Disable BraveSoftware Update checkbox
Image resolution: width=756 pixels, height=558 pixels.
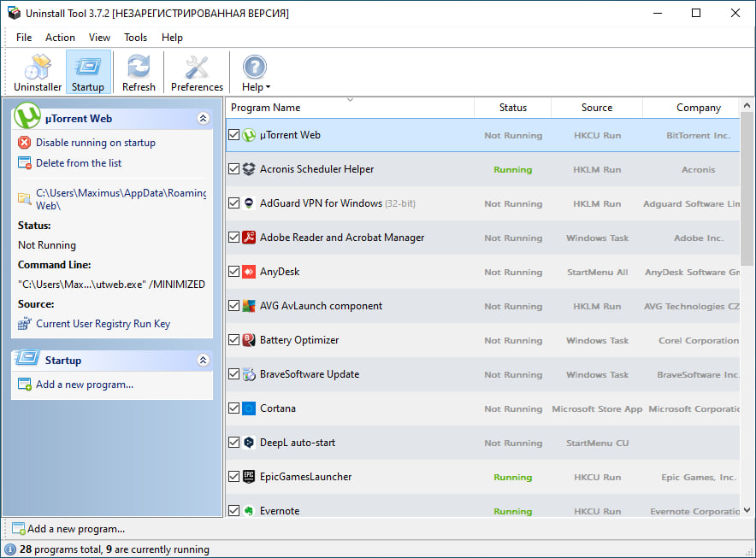click(x=233, y=374)
